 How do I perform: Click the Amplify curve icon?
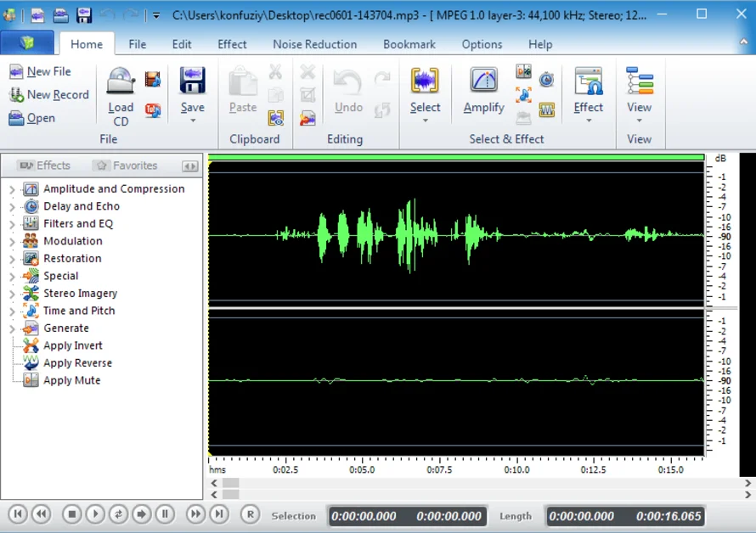[483, 80]
